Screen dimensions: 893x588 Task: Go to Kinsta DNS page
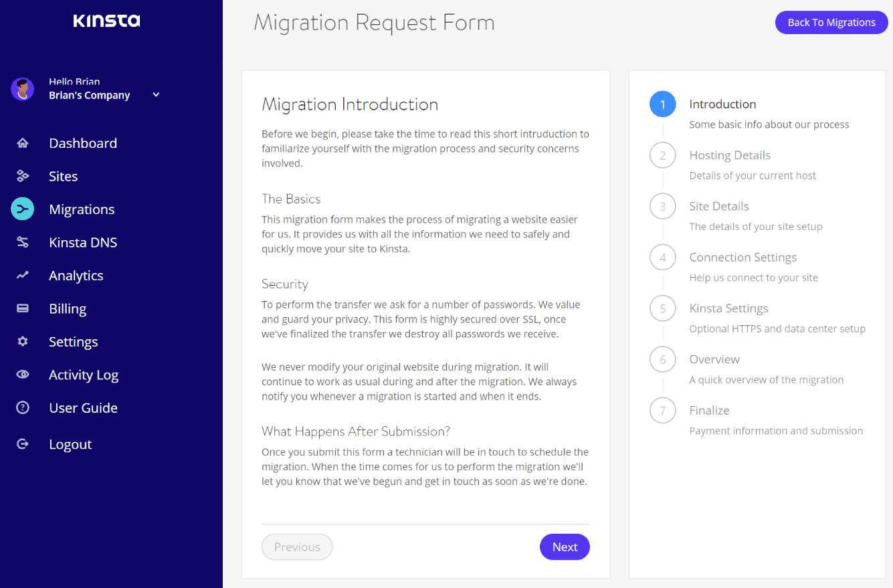click(83, 242)
